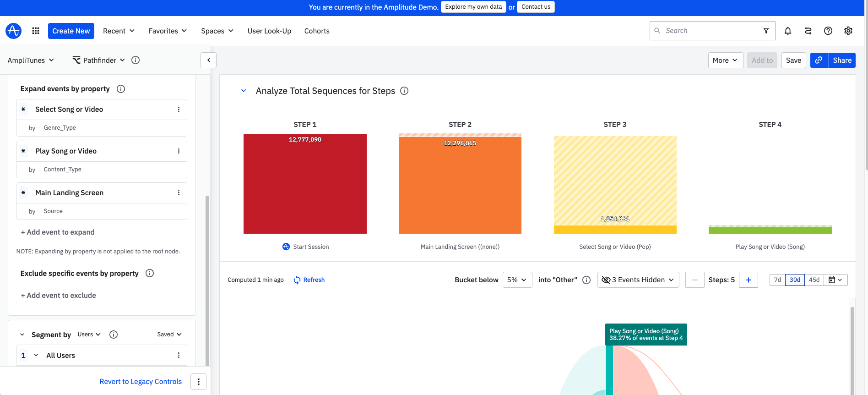
Task: Click the teal Play Song or Video node
Action: pos(609,370)
